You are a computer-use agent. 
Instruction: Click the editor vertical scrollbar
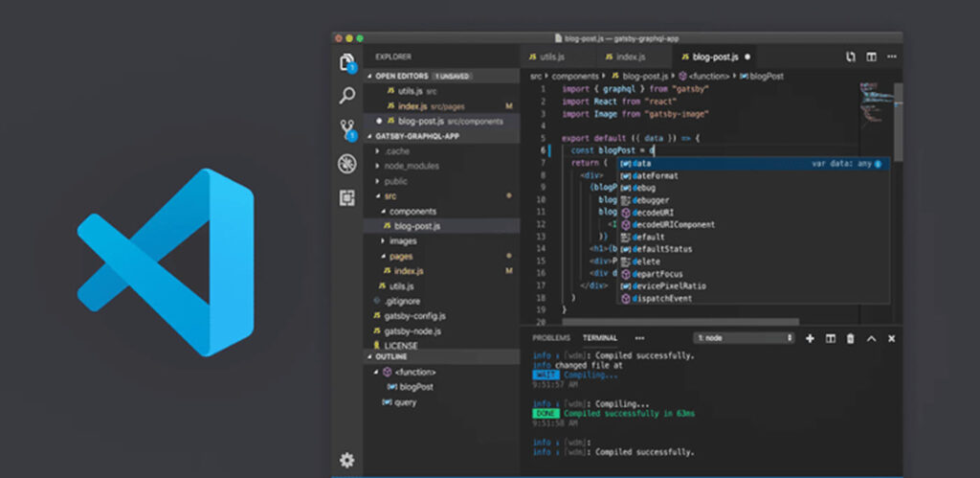(x=898, y=123)
